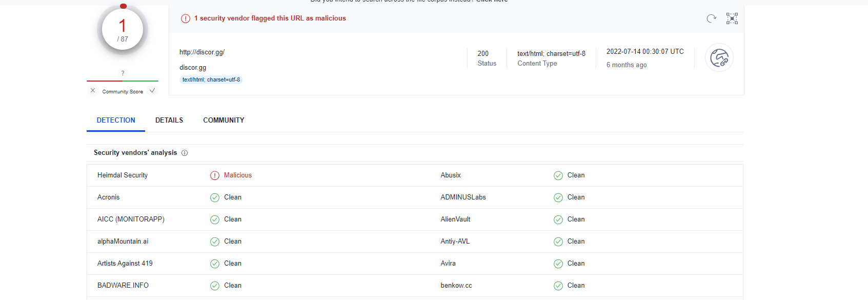Open the similarity graph icon
Image resolution: width=868 pixels, height=300 pixels.
732,18
